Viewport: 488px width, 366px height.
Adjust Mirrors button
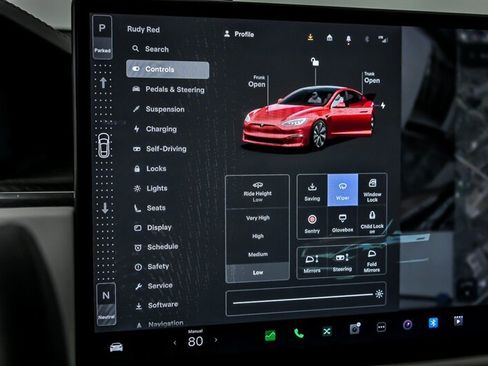[312, 263]
